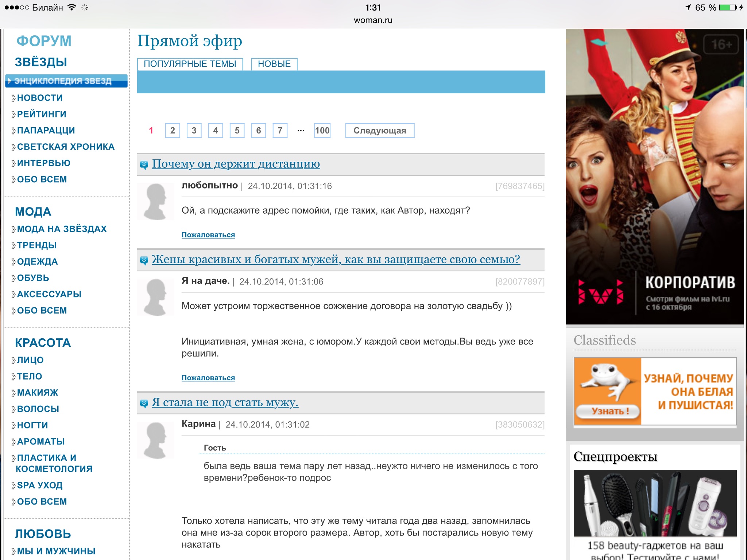Viewport: 747px width, 560px height.
Task: Click the chat icon beside 'Почему он держит дистанцию'
Action: [144, 165]
